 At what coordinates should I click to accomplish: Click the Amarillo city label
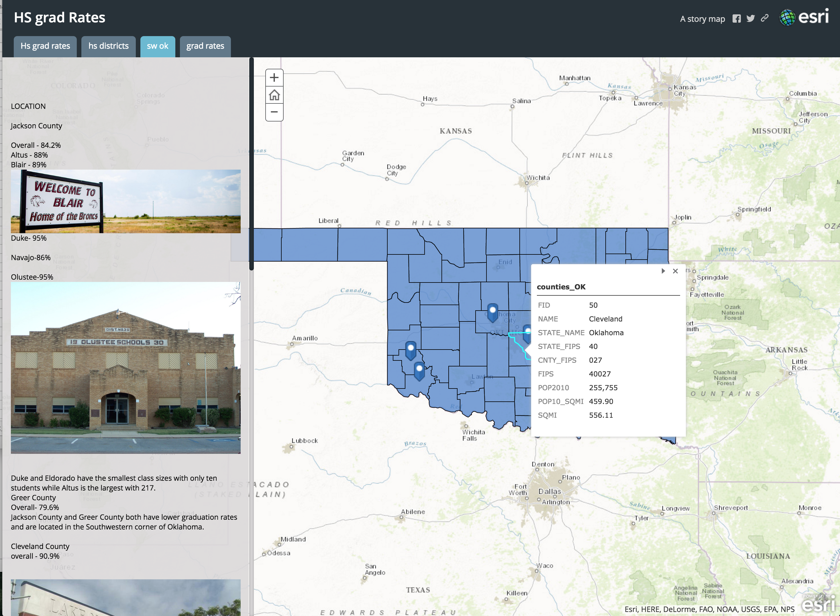[x=305, y=338]
